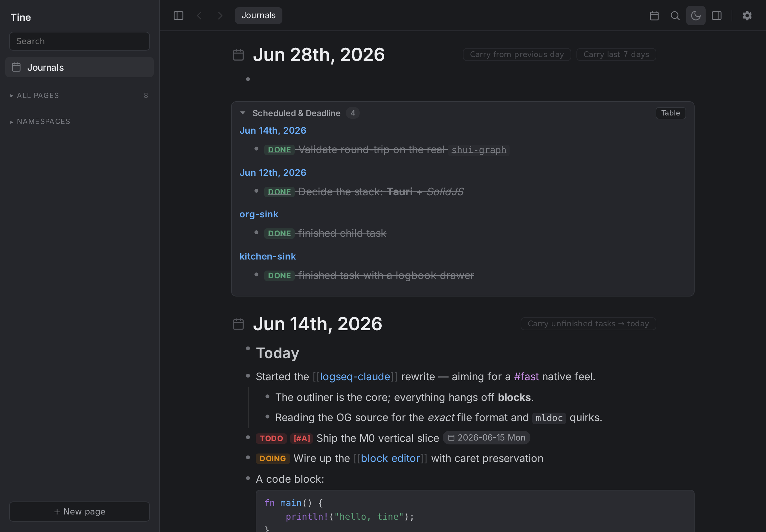Toggle the left sidebar icon
The width and height of the screenshot is (766, 532).
click(179, 15)
